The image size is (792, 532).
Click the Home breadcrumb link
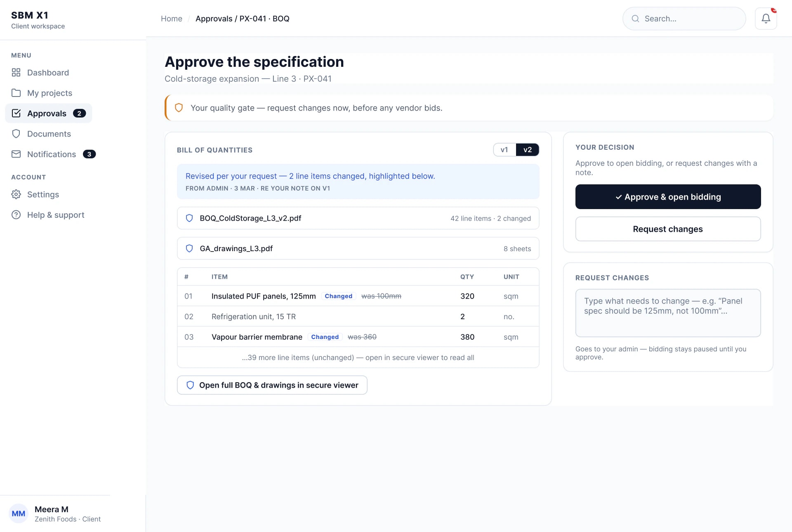[x=172, y=19]
